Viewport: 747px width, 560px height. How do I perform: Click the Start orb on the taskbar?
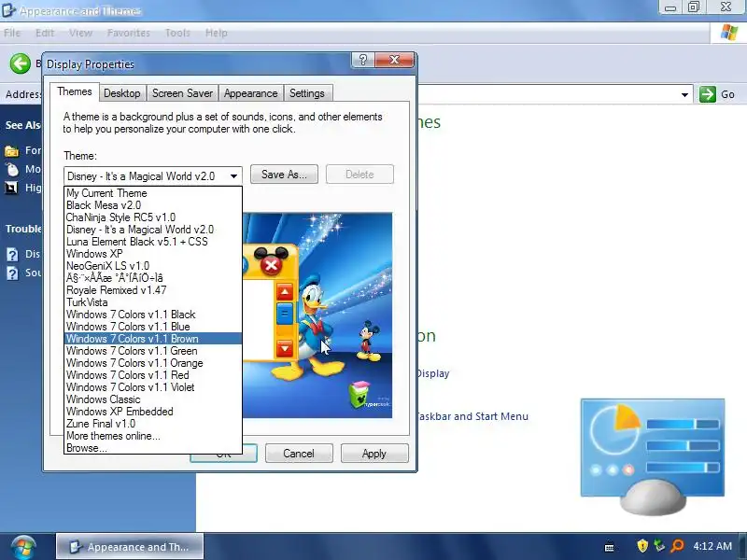22,547
